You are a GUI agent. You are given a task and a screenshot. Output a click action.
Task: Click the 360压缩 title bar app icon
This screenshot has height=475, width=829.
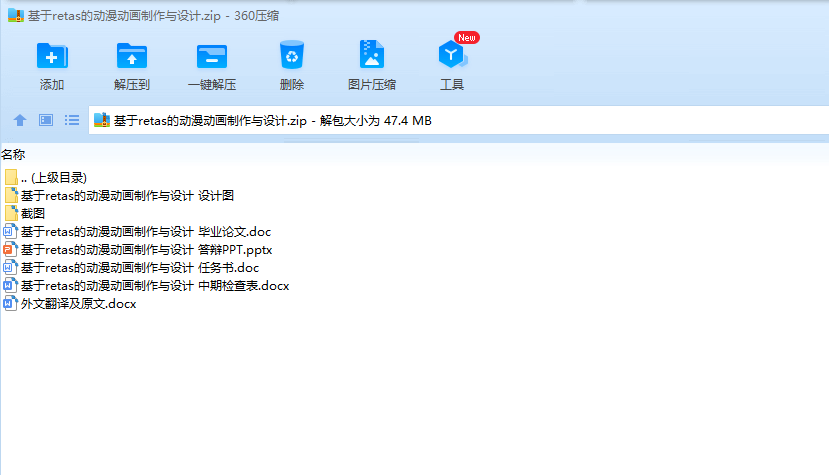16,15
